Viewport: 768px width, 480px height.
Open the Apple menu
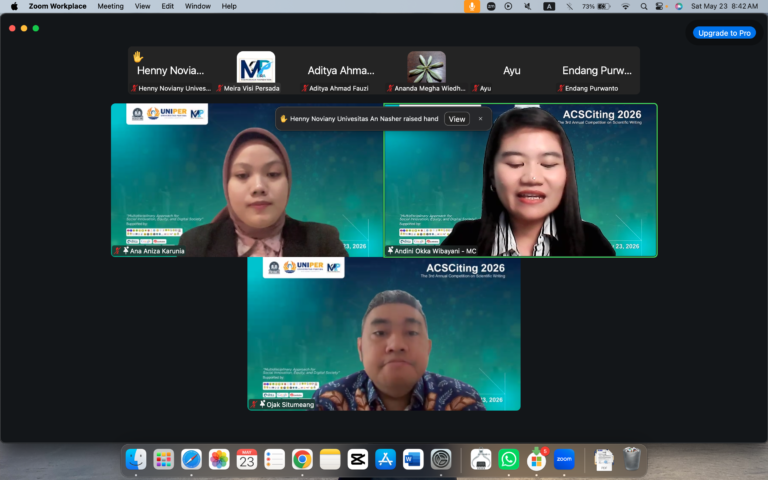(14, 6)
